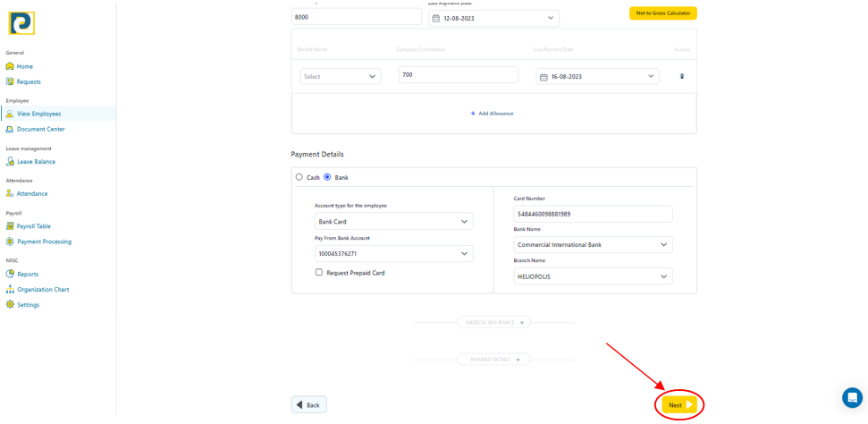Viewport: 868px width, 424px height.
Task: Click the trash icon to delete allowance
Action: click(x=681, y=76)
